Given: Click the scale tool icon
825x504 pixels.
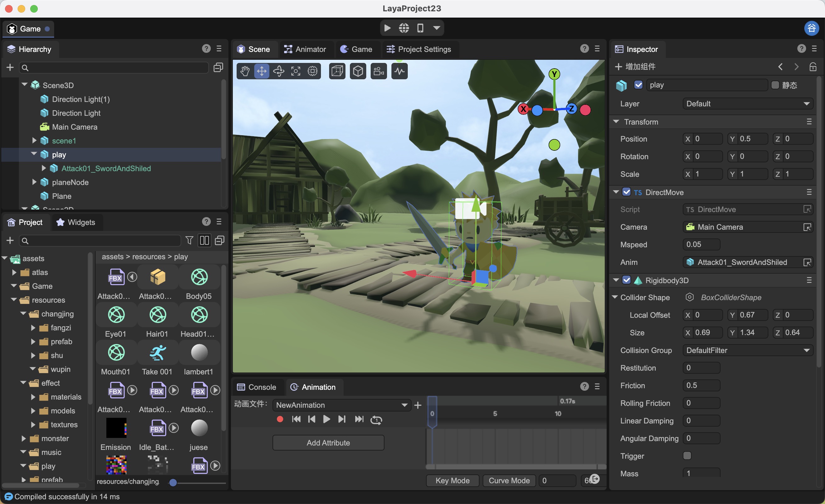Looking at the screenshot, I should point(296,71).
